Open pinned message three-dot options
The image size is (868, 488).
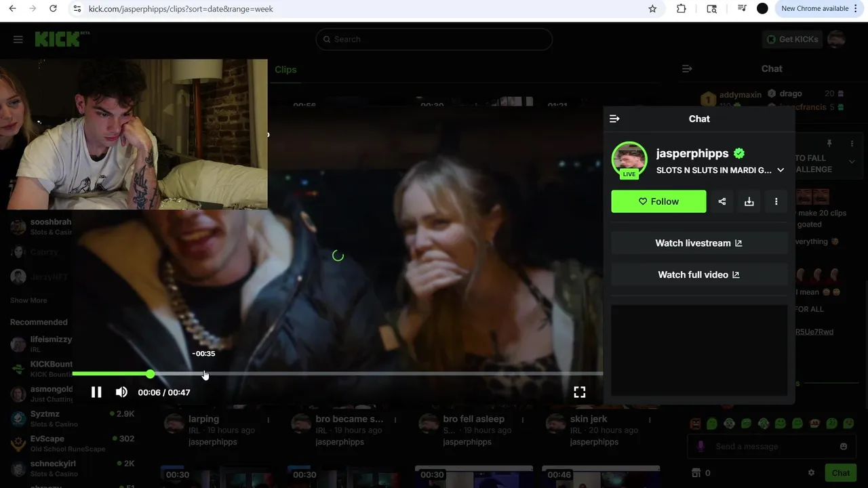click(x=852, y=144)
